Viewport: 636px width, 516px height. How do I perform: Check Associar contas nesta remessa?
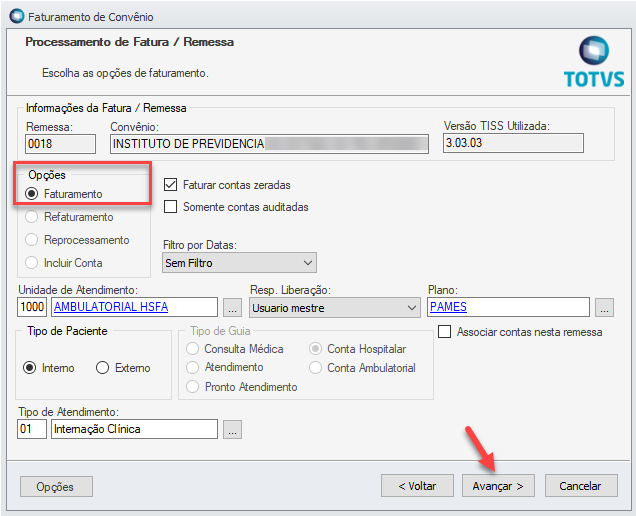[445, 331]
